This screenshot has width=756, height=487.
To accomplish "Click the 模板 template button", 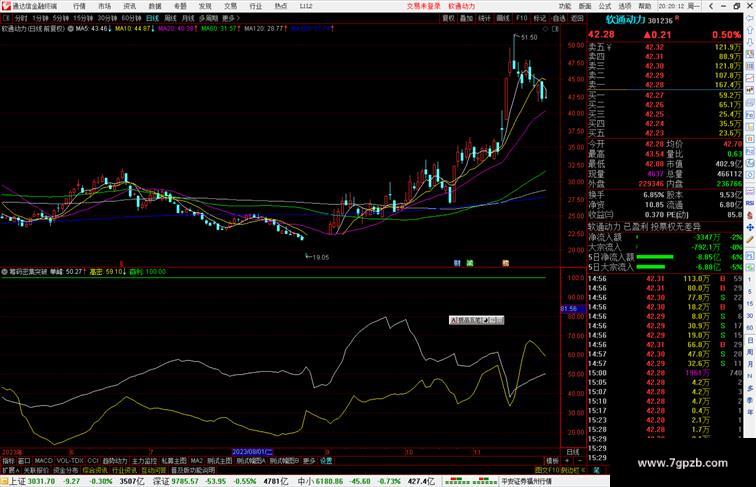I will tap(552, 461).
